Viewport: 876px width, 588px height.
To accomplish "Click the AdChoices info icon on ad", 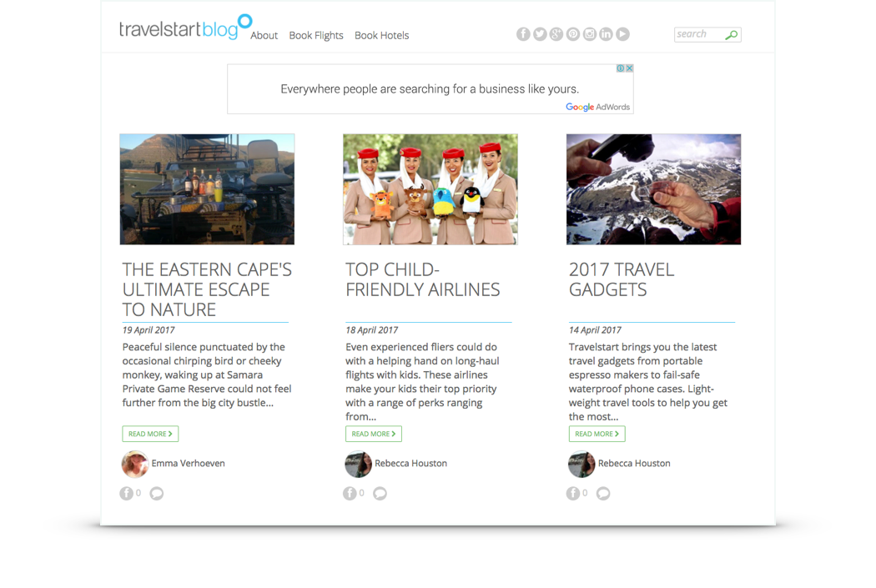I will 621,68.
